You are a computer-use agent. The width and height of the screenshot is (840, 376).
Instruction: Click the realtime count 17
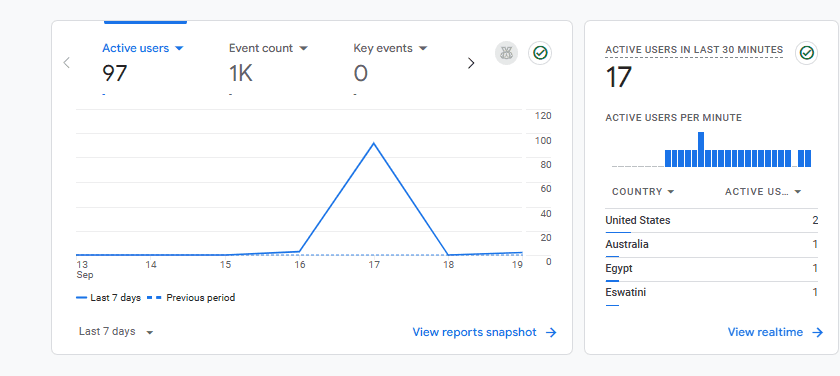click(x=619, y=77)
